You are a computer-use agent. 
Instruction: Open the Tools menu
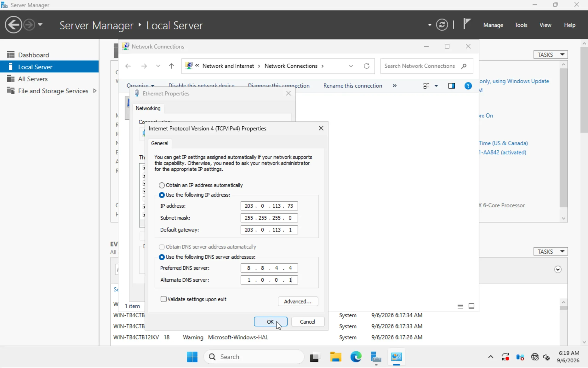[521, 25]
